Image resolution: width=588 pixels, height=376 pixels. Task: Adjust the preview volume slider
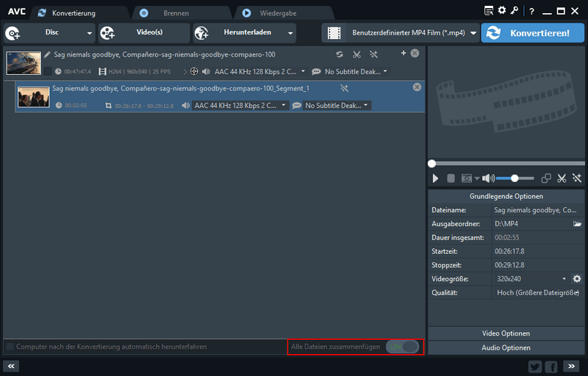point(515,178)
